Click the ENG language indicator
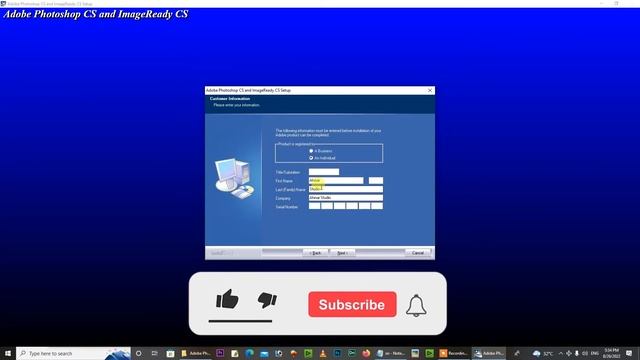The height and width of the screenshot is (360, 640). coord(595,353)
